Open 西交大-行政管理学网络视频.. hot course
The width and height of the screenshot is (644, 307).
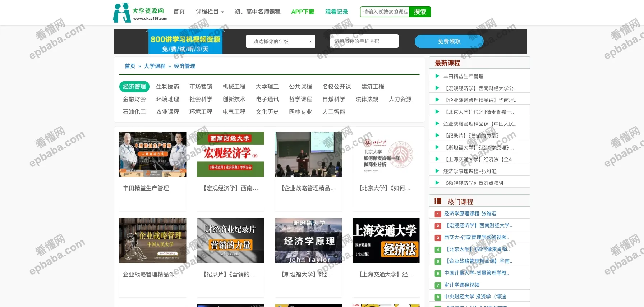[477, 237]
